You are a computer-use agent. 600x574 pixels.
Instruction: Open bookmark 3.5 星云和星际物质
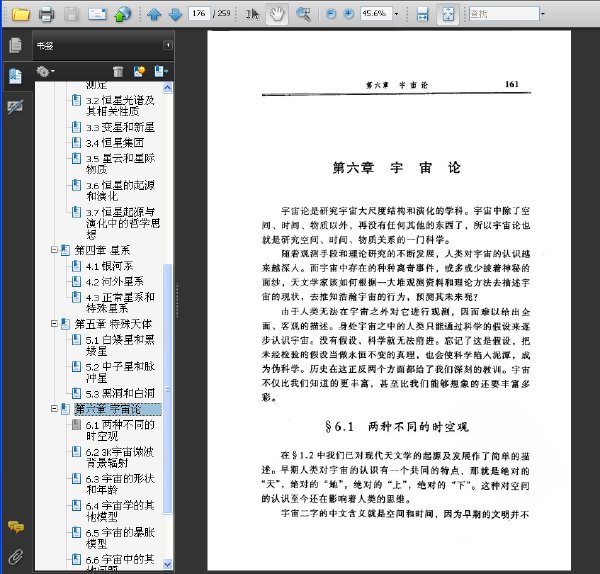coord(120,164)
